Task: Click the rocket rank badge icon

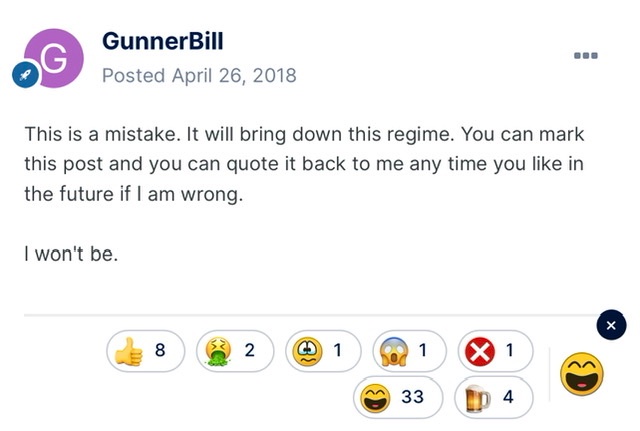Action: [25, 75]
